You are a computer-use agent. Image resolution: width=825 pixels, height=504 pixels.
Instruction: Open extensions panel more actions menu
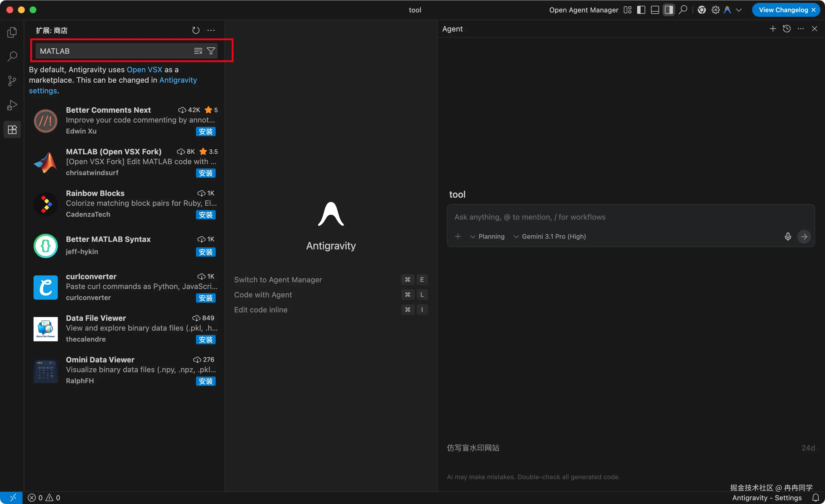point(211,30)
